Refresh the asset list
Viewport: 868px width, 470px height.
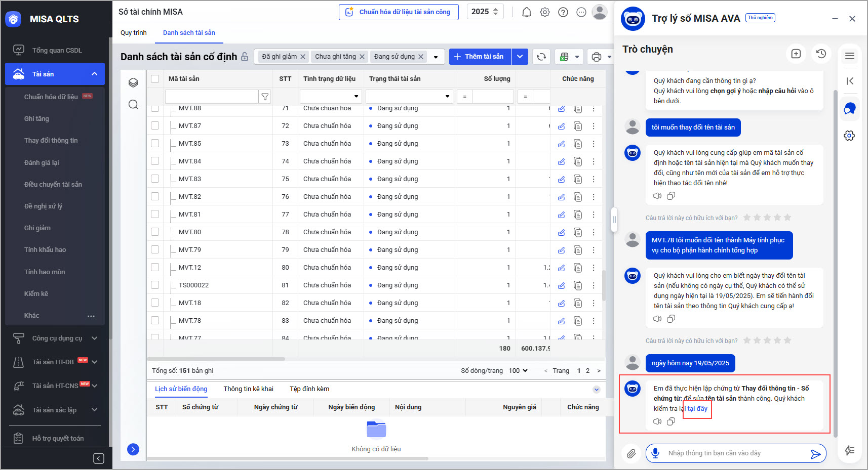(541, 57)
